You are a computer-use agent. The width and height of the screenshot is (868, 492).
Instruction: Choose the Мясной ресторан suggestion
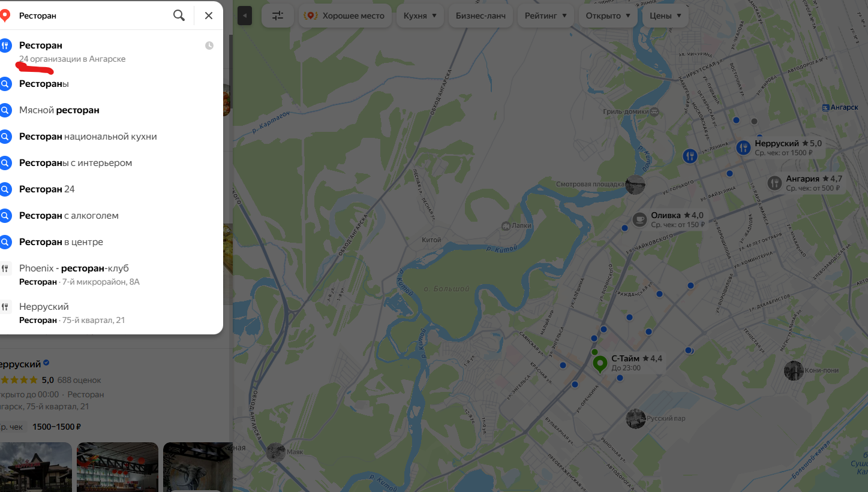click(112, 110)
